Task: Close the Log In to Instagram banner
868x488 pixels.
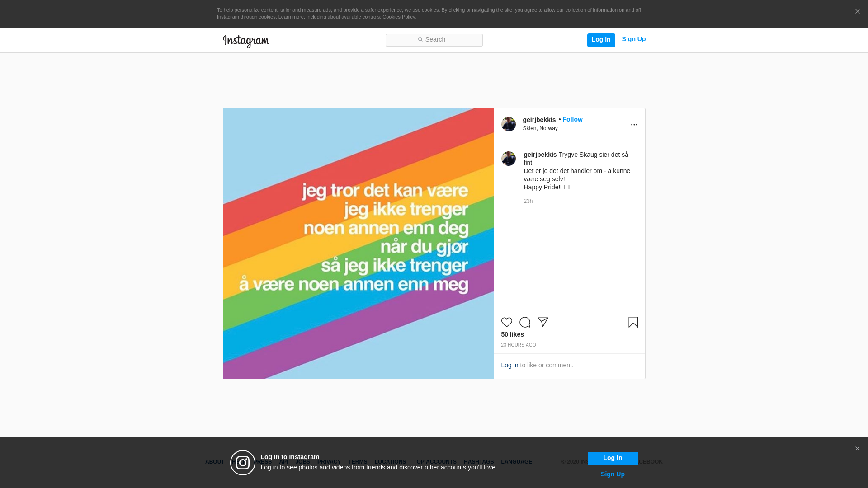Action: 857,449
